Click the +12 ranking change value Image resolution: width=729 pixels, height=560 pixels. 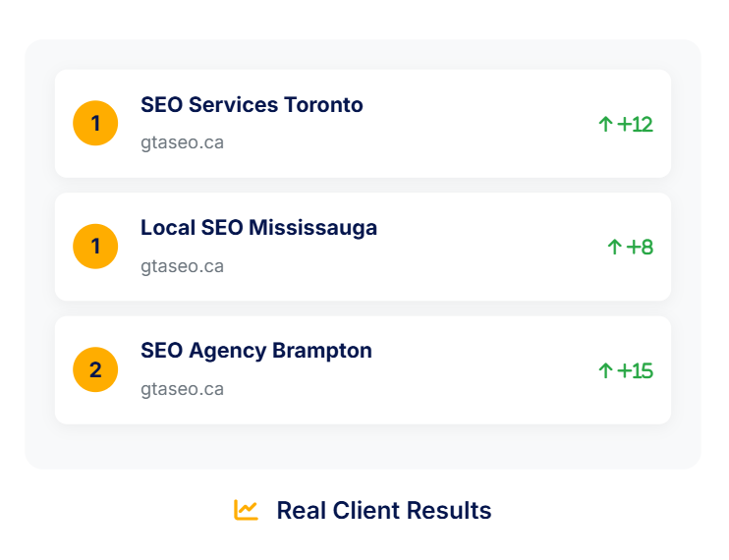click(x=636, y=124)
